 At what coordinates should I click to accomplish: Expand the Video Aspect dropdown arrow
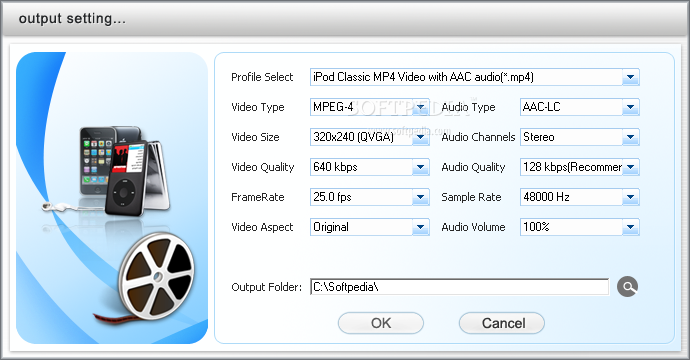[x=421, y=227]
